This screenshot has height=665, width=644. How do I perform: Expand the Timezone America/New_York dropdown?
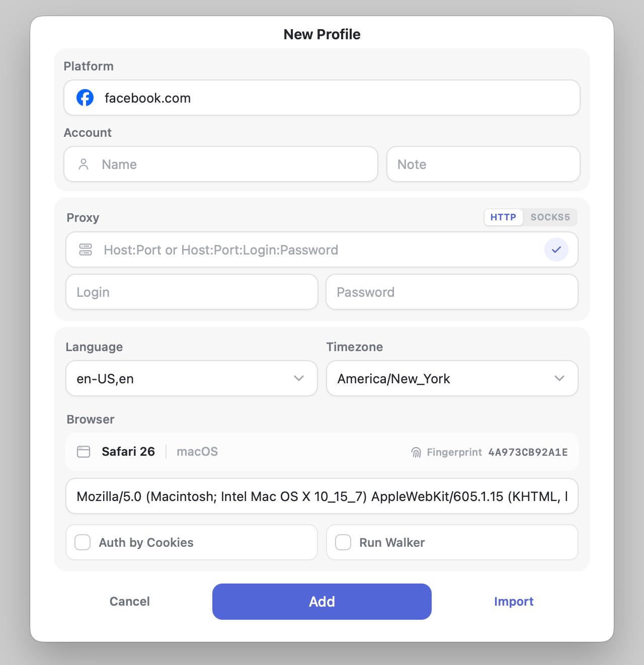(x=452, y=378)
